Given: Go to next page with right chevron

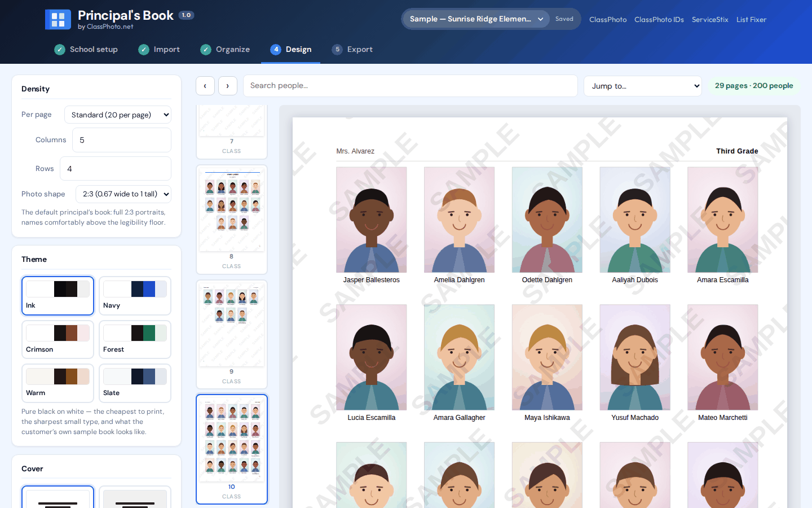Looking at the screenshot, I should 228,86.
